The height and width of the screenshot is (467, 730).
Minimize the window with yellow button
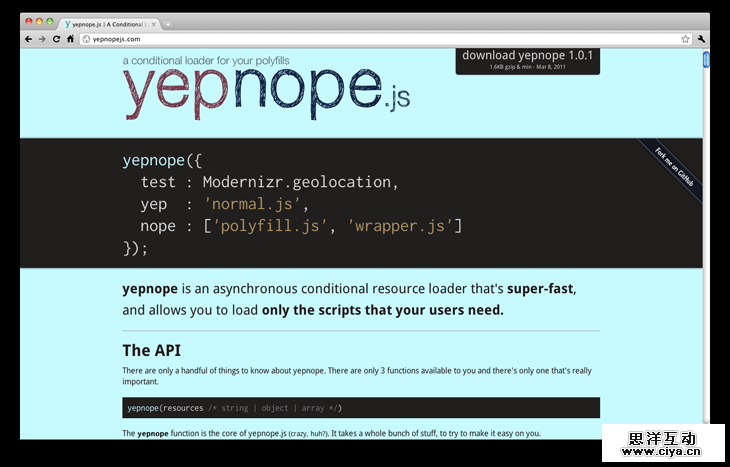[x=39, y=21]
